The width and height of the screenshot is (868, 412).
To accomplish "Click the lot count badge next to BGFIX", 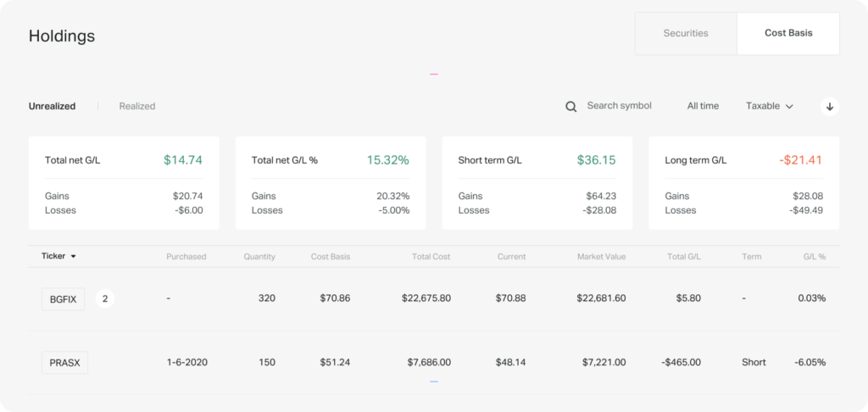I will point(105,298).
